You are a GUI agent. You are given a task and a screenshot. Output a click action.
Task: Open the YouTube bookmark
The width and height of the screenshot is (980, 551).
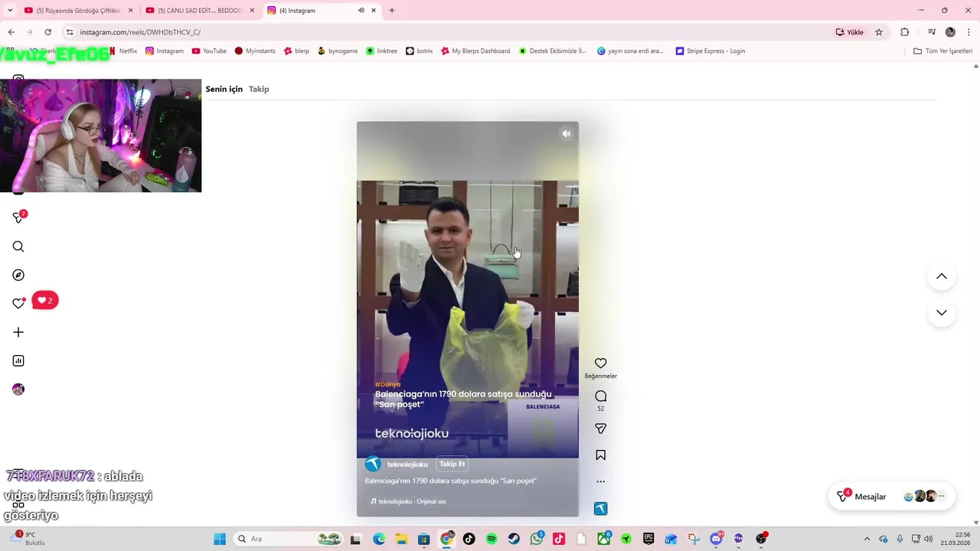tap(209, 51)
